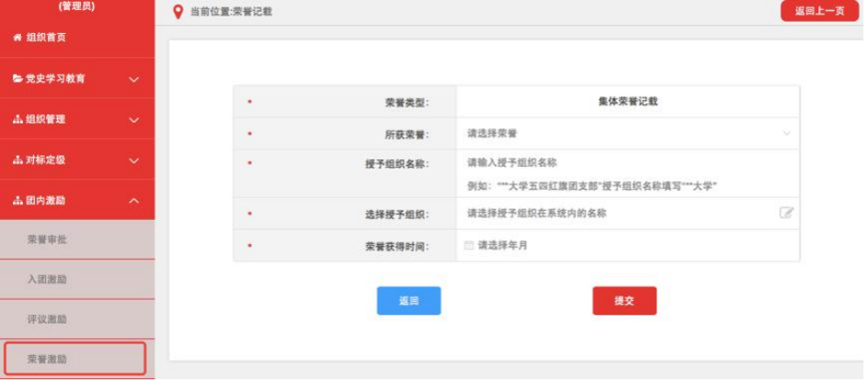This screenshot has width=868, height=383.
Task: Click the calendar icon for 荣誉获得时间
Action: click(469, 246)
